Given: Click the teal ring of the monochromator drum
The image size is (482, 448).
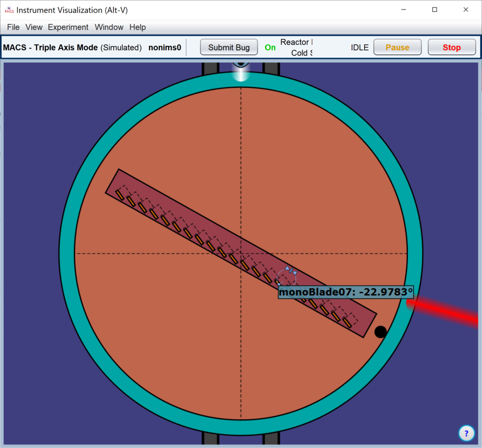Looking at the screenshot, I should 67,251.
